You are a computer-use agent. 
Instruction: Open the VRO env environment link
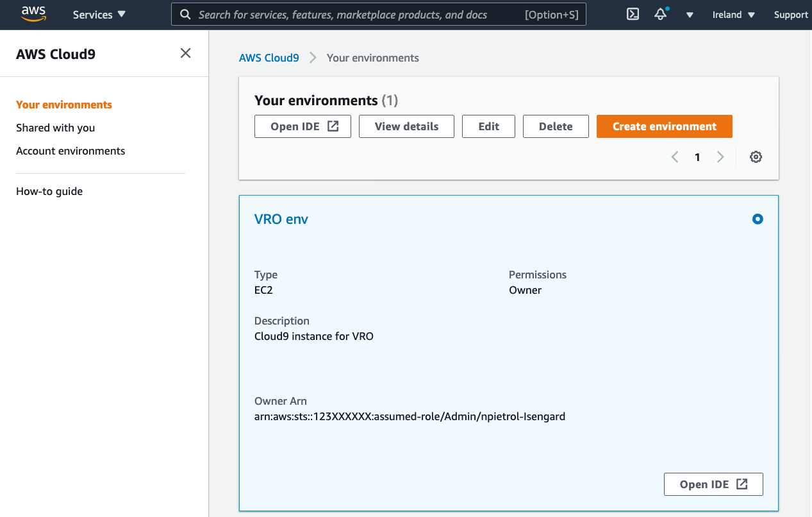tap(281, 219)
